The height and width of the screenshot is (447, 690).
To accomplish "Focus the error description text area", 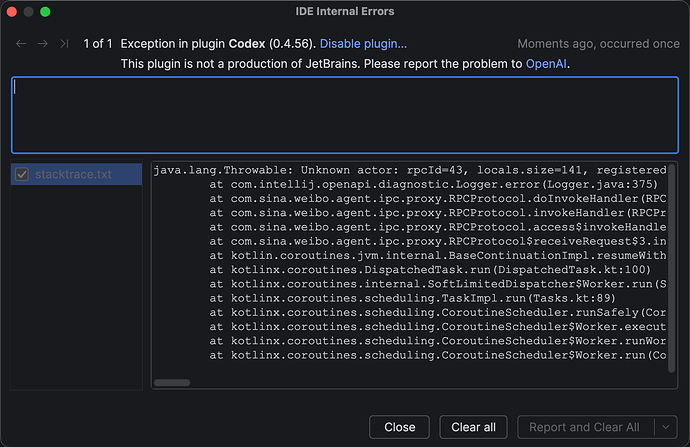I will (x=345, y=115).
